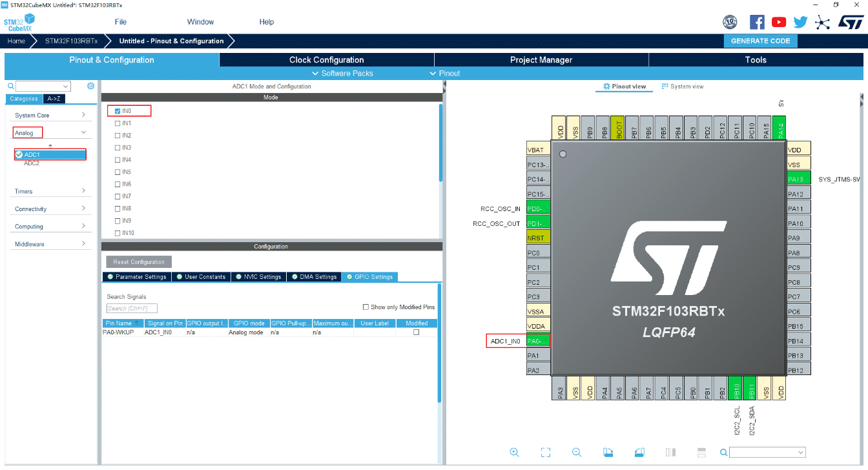The width and height of the screenshot is (868, 470).
Task: Zoom out of the pinout view
Action: coord(577,453)
